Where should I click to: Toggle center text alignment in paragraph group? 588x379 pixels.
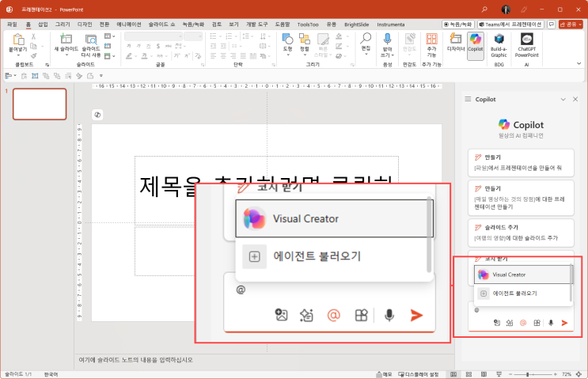(x=223, y=56)
